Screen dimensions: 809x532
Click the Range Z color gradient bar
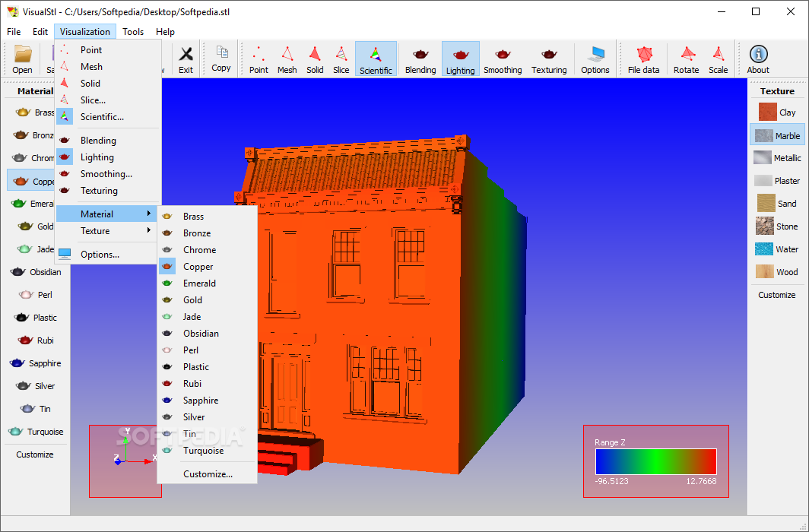tap(655, 461)
